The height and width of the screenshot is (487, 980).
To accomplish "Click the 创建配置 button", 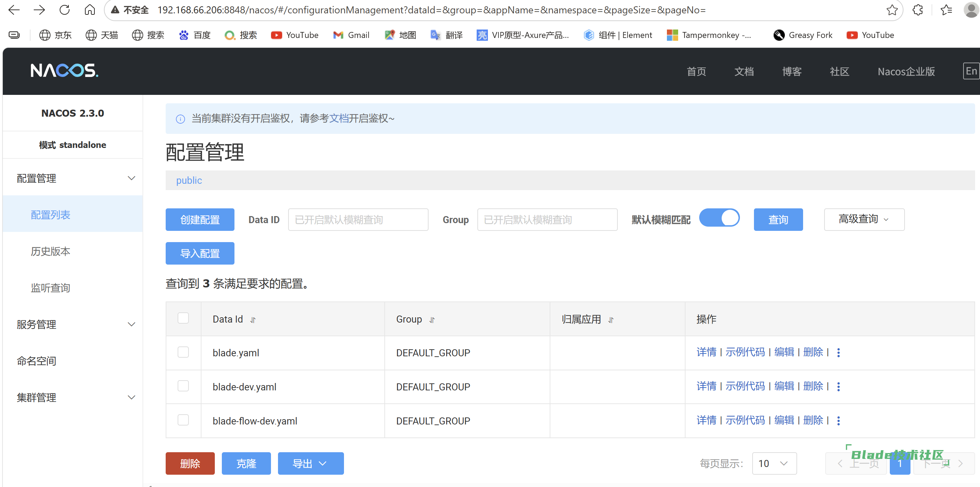I will [200, 219].
